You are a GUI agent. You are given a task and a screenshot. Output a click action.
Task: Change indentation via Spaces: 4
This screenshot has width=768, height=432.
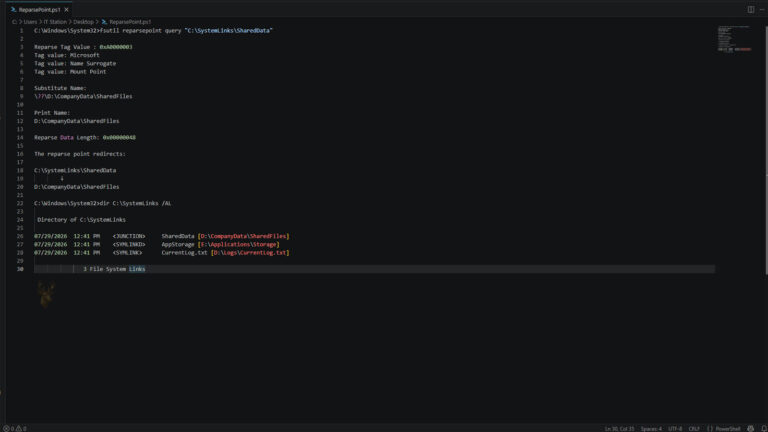click(x=651, y=429)
